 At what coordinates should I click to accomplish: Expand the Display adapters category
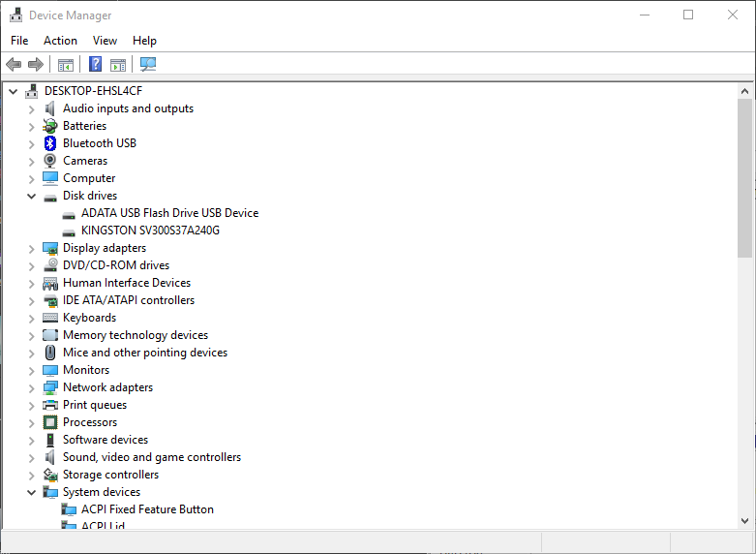pos(31,249)
